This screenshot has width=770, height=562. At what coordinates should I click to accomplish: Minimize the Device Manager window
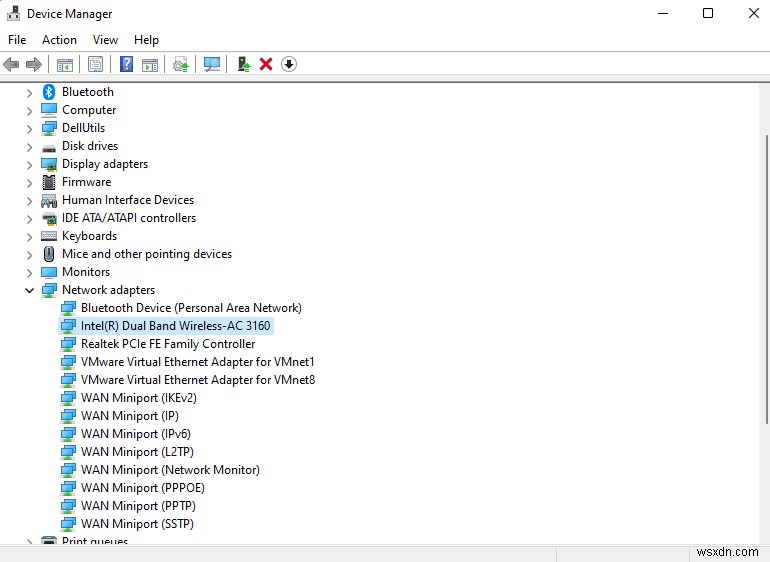coord(663,13)
